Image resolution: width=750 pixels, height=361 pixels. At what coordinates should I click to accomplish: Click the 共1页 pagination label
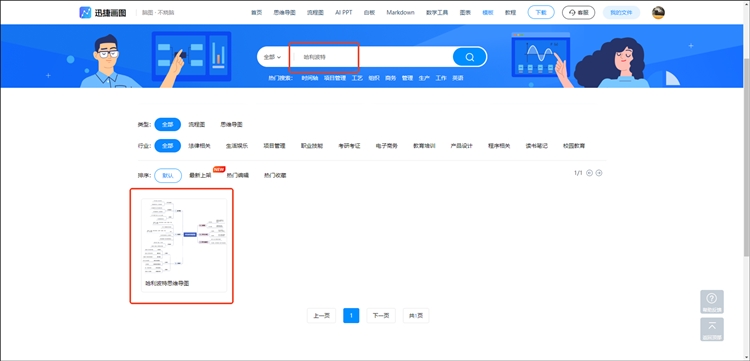click(x=416, y=316)
